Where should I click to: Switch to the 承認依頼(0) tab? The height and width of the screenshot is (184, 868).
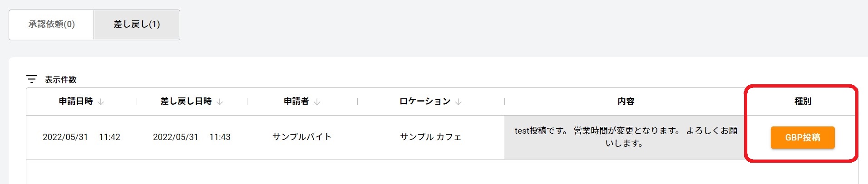point(51,24)
